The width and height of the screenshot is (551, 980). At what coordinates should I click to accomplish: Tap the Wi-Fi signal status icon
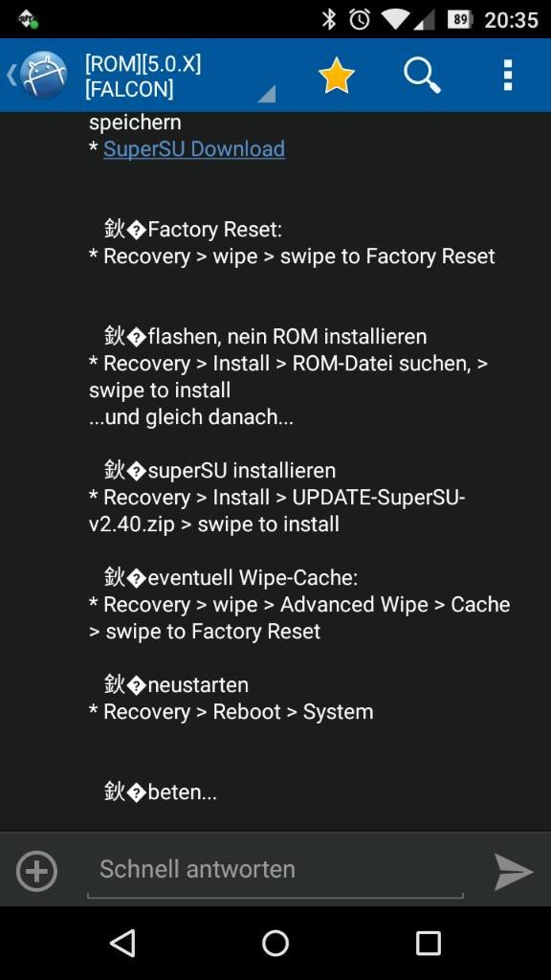click(395, 19)
